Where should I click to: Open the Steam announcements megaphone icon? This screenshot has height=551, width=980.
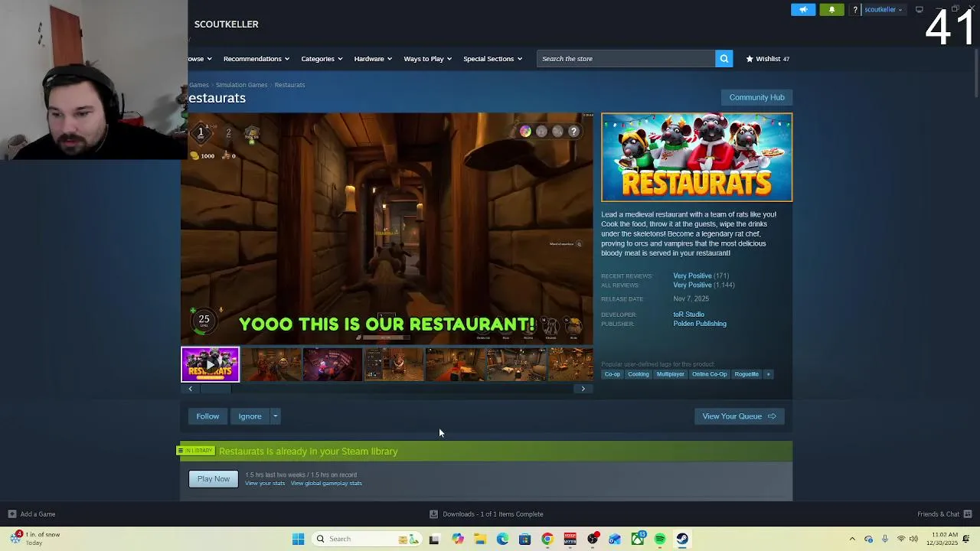point(803,10)
